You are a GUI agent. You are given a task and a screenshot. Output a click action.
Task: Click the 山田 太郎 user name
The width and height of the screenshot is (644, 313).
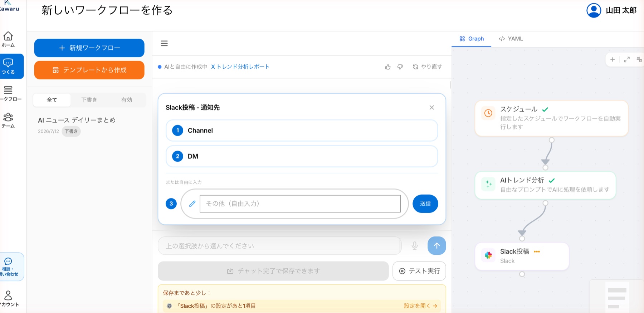(621, 10)
